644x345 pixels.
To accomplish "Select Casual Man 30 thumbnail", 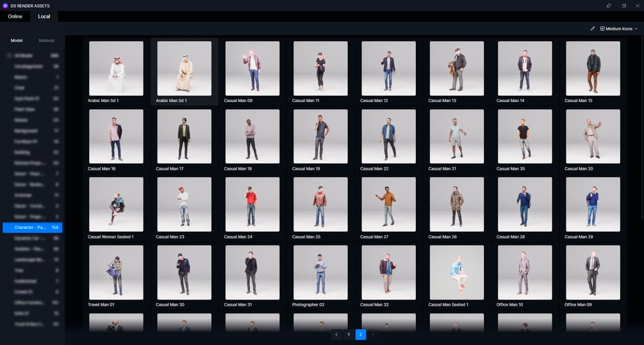I will 185,273.
